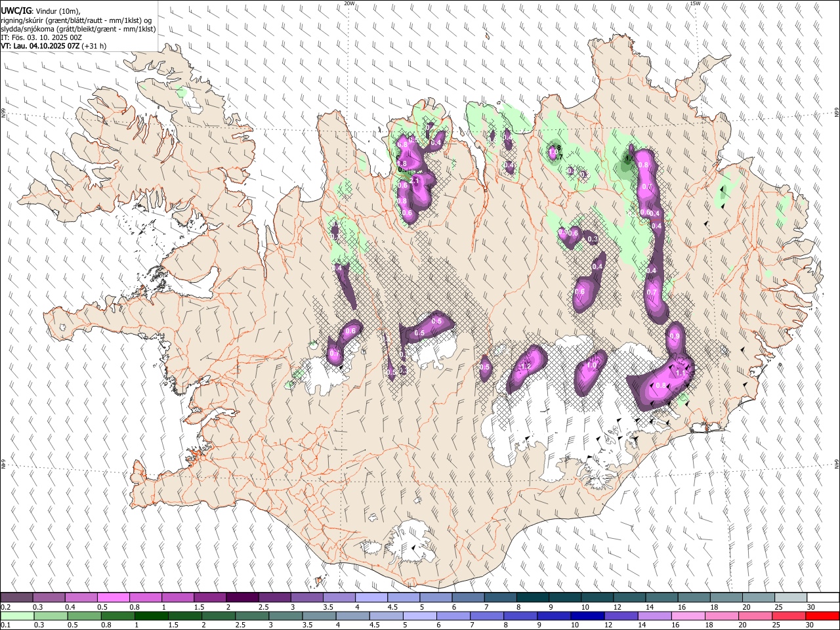The image size is (840, 630).
Task: Select lower legend swatch starting at 2
Action: click(219, 616)
